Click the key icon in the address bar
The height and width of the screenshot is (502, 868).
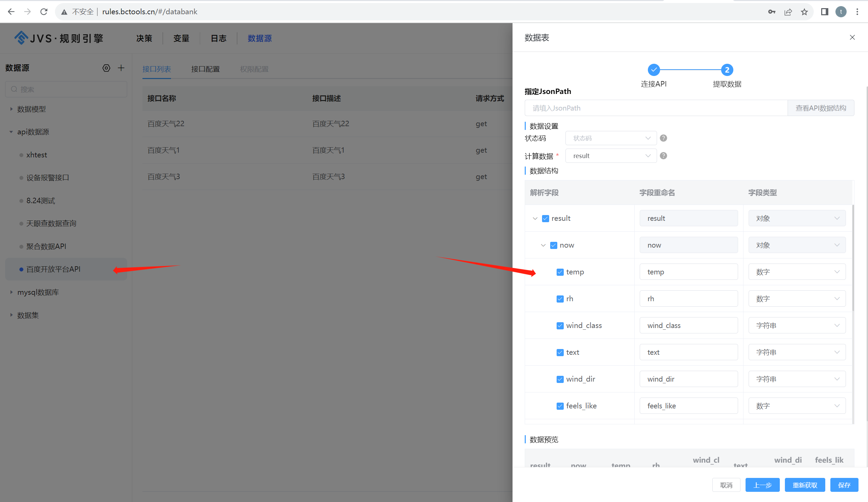click(x=772, y=12)
